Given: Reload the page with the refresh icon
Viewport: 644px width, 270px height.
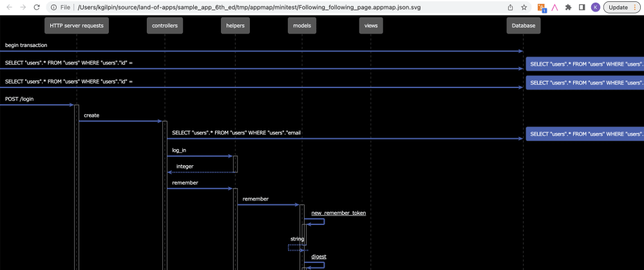Looking at the screenshot, I should pyautogui.click(x=37, y=7).
